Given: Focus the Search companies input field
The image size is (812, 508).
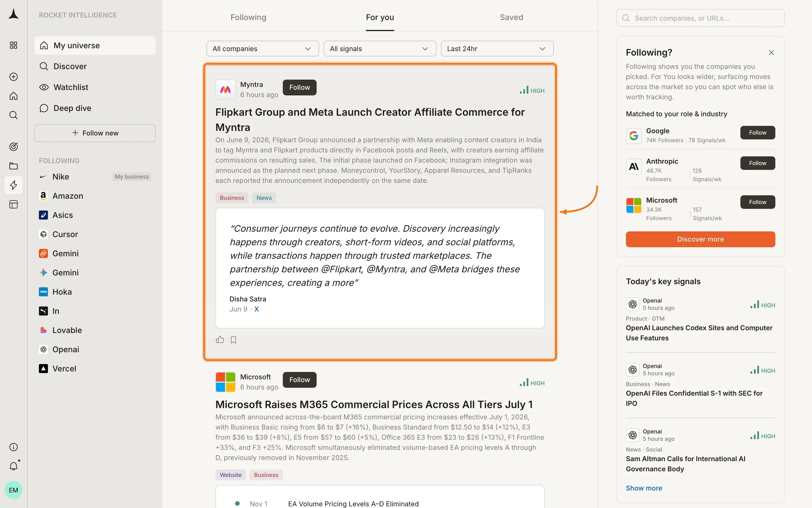Looking at the screenshot, I should point(700,18).
